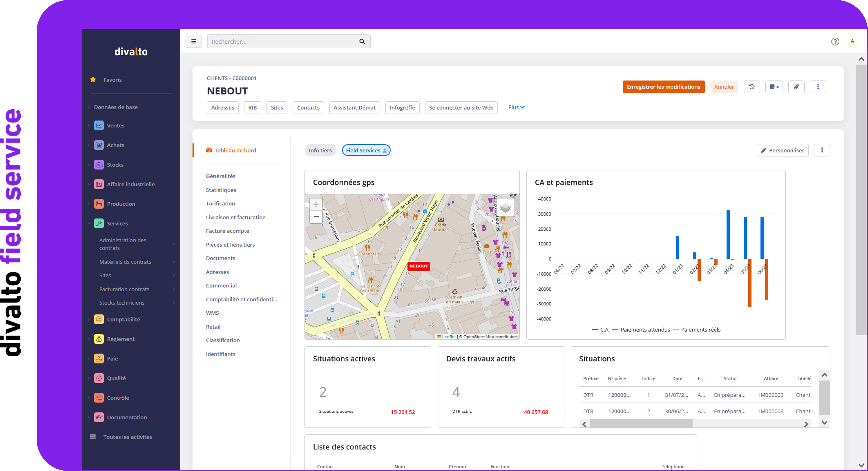Click the search magnifier icon
The height and width of the screenshot is (471, 868).
(362, 41)
